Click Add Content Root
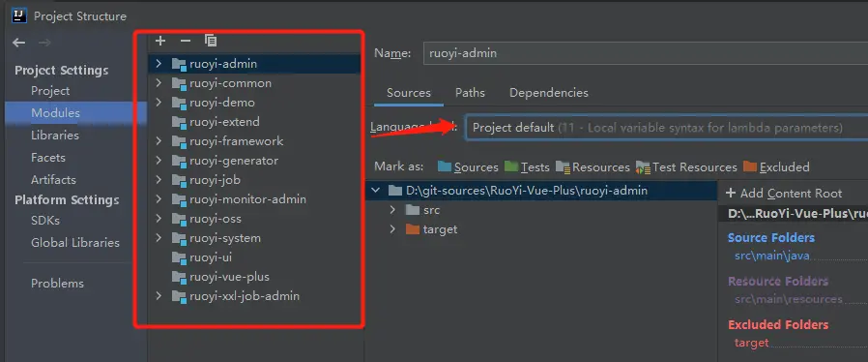The image size is (868, 362). pos(784,194)
